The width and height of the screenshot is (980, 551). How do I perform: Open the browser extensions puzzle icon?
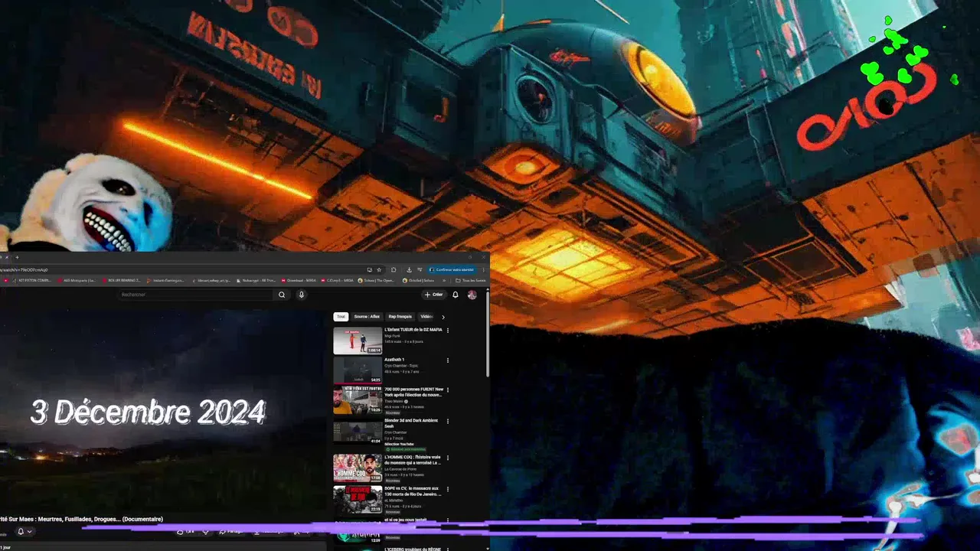[x=394, y=269]
